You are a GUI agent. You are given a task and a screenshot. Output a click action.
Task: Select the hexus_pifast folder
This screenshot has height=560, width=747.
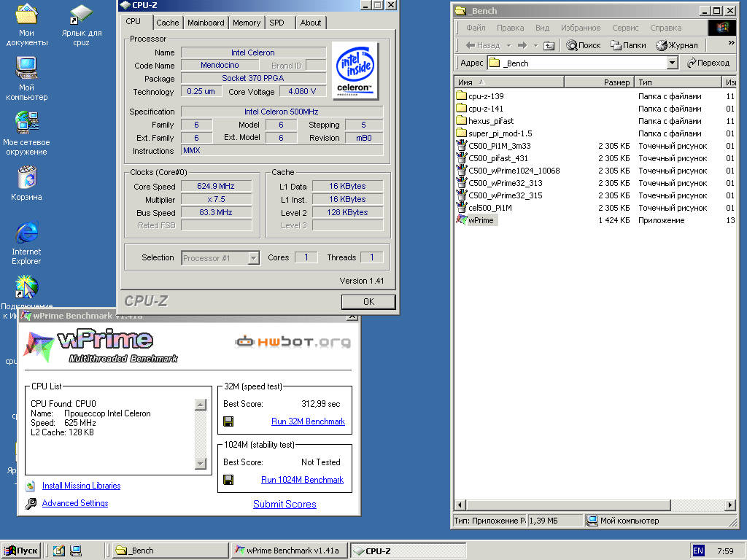point(485,121)
